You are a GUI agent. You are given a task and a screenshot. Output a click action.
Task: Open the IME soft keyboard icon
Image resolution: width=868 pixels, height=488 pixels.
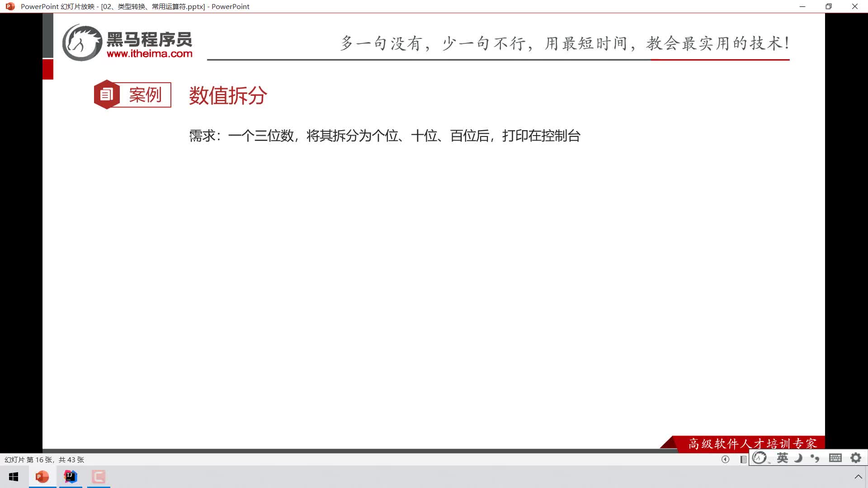coord(835,458)
